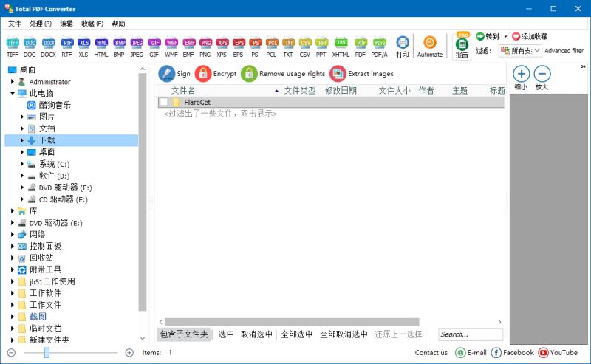Image resolution: width=591 pixels, height=364 pixels.
Task: Click horizontal scrollbar of file list
Action: [292, 322]
